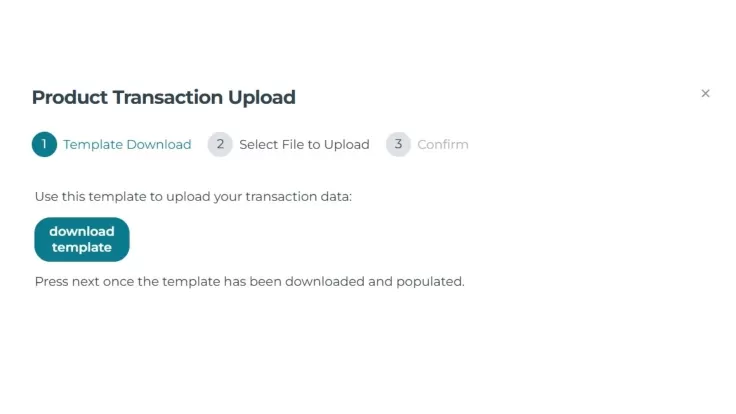
Task: Return to the first step 'Template Download'
Action: click(x=127, y=145)
